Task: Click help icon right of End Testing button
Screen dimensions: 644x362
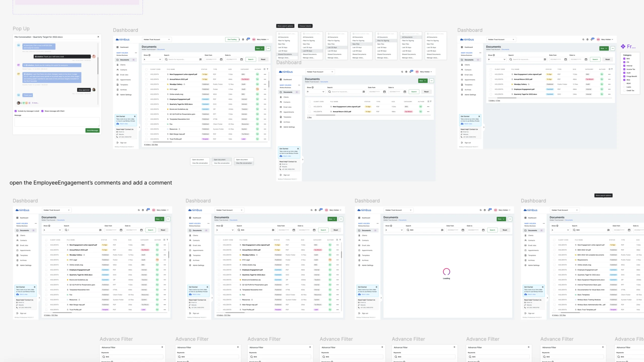Action: pyautogui.click(x=243, y=39)
